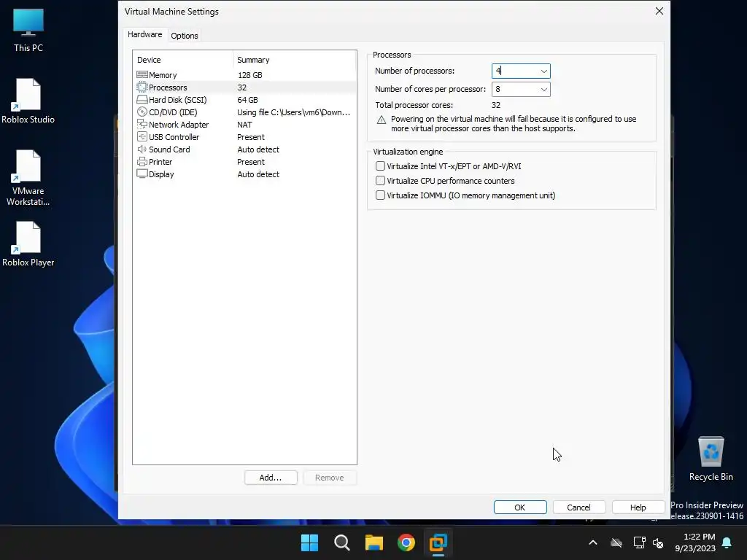Image resolution: width=747 pixels, height=560 pixels.
Task: Click the Processors chip icon
Action: pos(142,87)
